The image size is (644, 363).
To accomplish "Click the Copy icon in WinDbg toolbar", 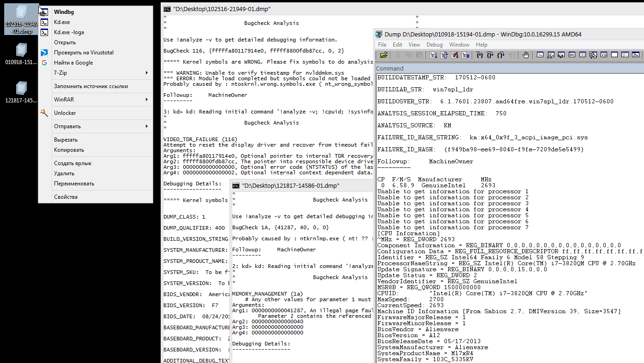I will (409, 55).
